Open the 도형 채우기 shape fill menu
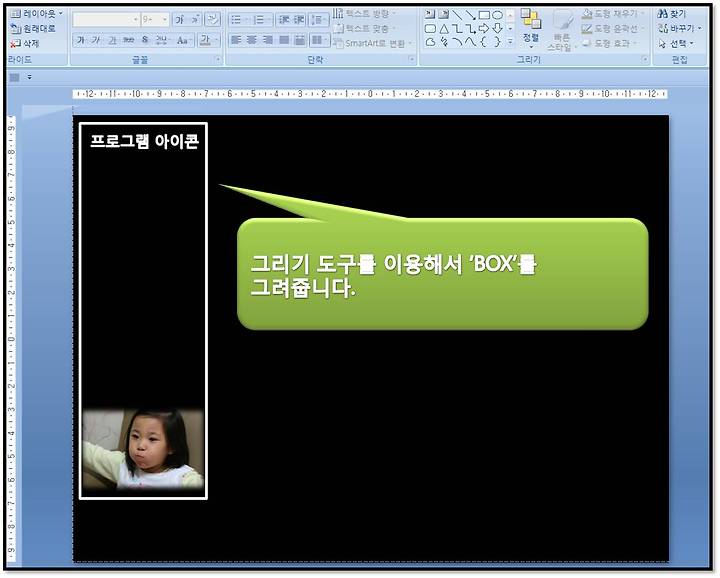Viewport: 720px width, 578px height. pos(613,14)
